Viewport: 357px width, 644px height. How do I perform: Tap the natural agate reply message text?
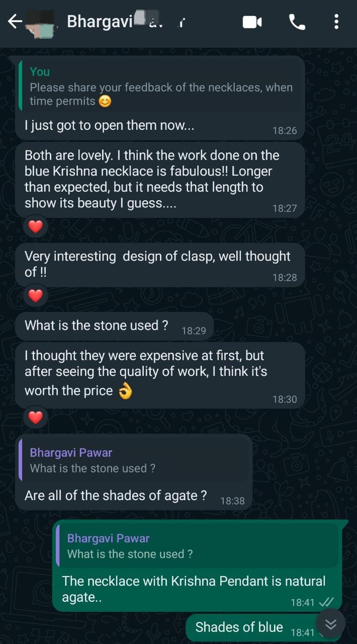[194, 589]
